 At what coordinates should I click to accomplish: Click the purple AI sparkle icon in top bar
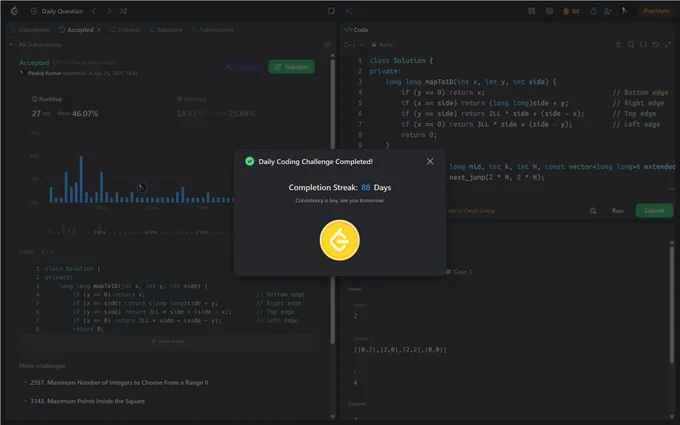pos(348,11)
